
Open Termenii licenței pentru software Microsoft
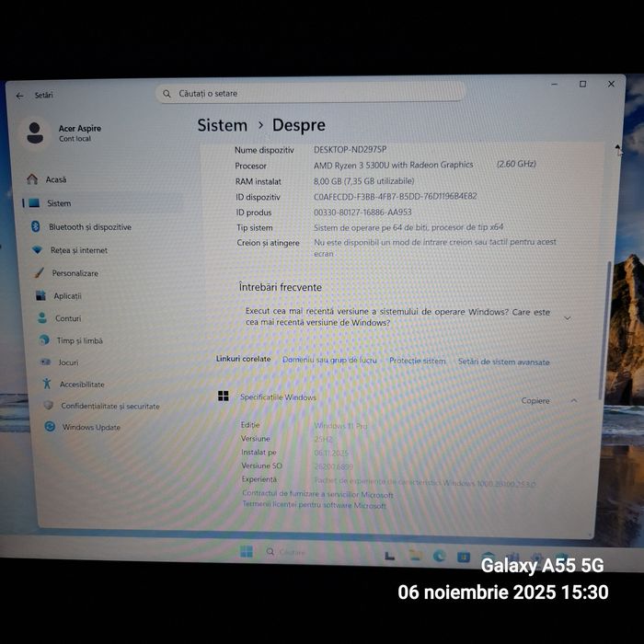315,505
